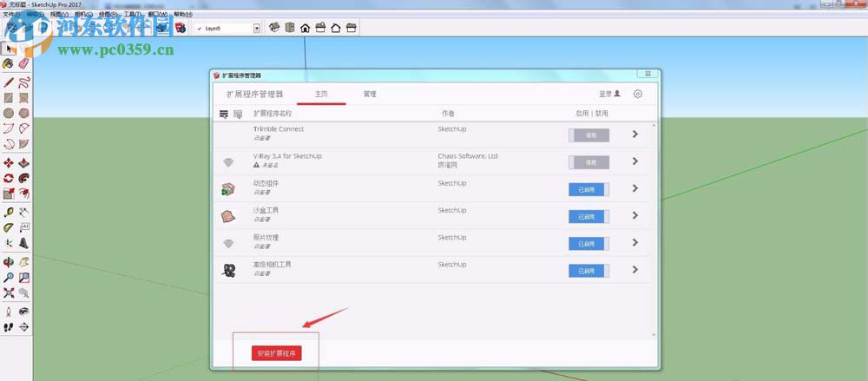Select the Walk footprints tool

coord(9,327)
